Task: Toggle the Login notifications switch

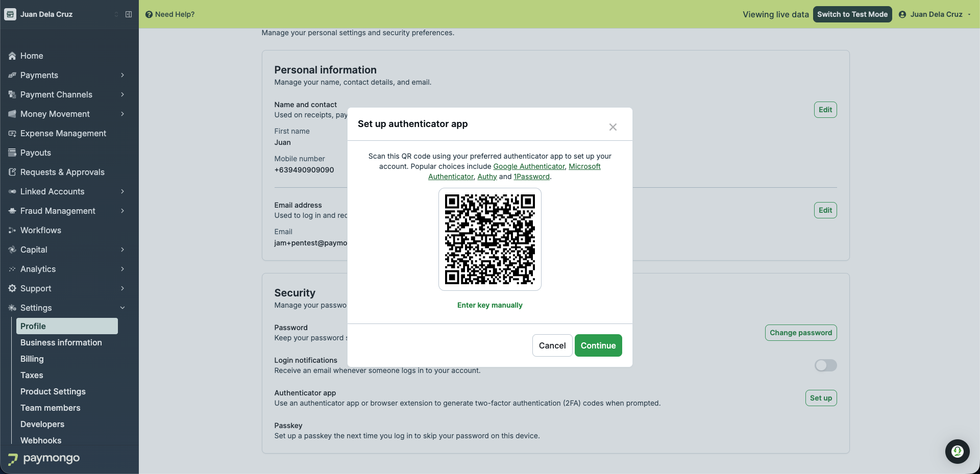Action: [x=825, y=365]
